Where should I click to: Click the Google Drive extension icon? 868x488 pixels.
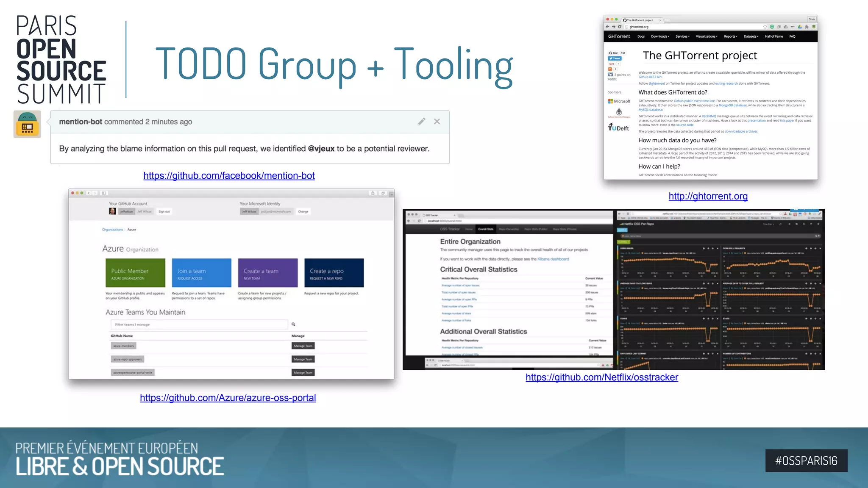click(x=800, y=27)
